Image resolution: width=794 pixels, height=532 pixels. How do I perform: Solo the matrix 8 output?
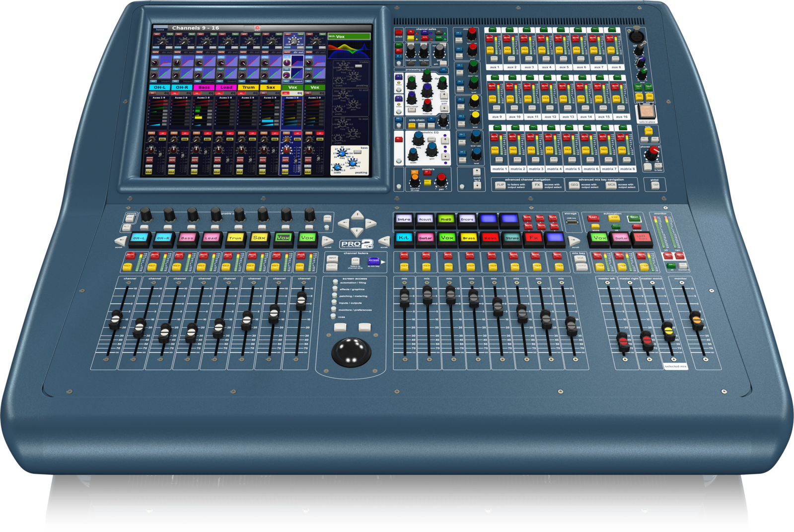[x=622, y=150]
